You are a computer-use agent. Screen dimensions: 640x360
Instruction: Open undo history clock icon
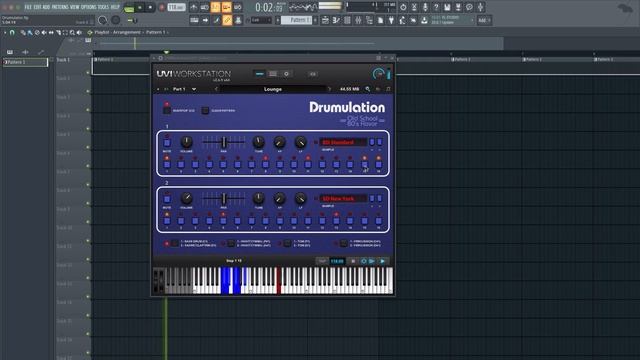(x=403, y=7)
